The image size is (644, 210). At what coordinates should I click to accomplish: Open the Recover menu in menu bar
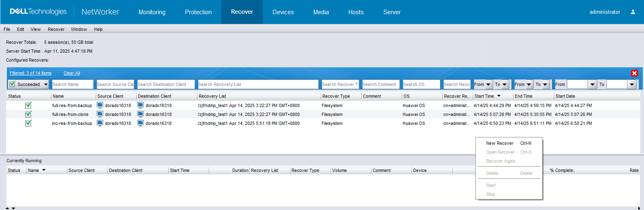click(56, 29)
